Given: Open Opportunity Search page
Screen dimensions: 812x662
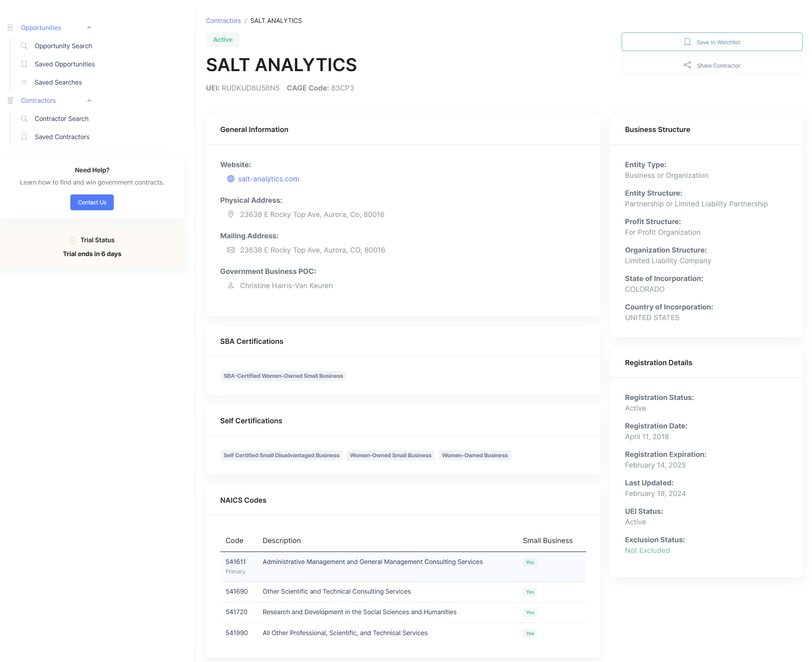Looking at the screenshot, I should pos(63,46).
